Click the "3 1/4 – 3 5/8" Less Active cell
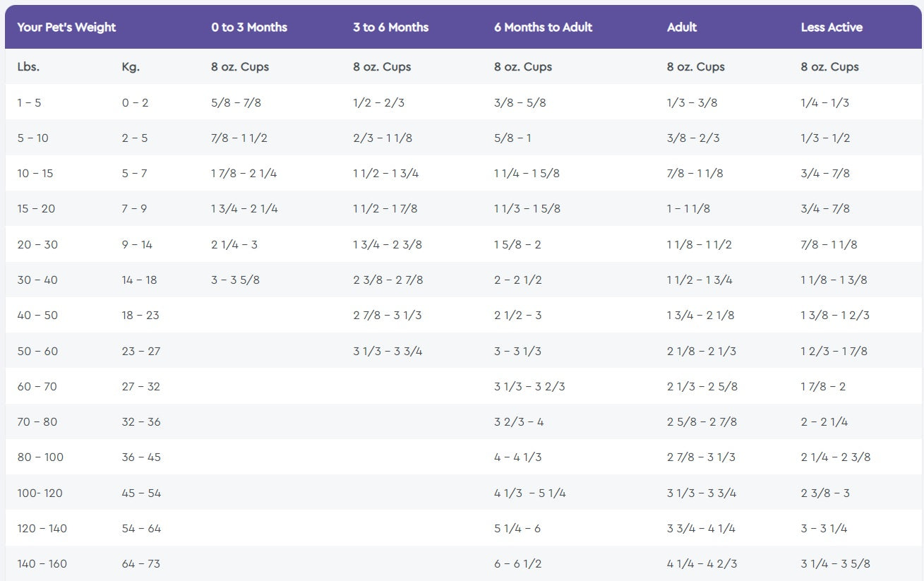924x581 pixels. [x=835, y=564]
